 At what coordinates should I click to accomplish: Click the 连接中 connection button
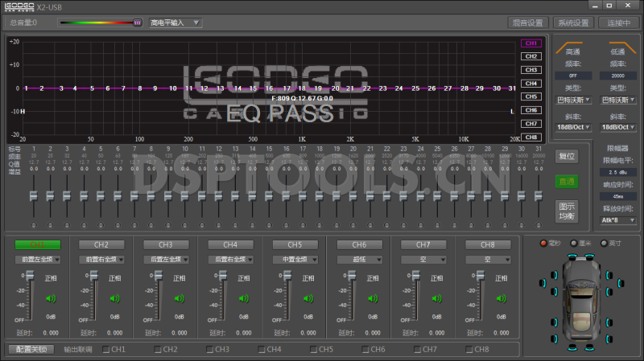[x=618, y=23]
